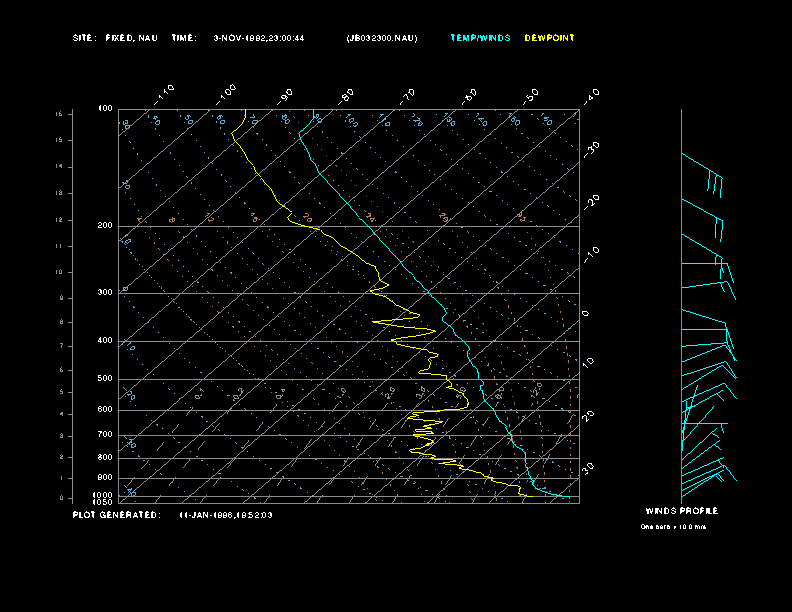The image size is (792, 612).
Task: Click the WINDS PROFILE caption
Action: 681,511
